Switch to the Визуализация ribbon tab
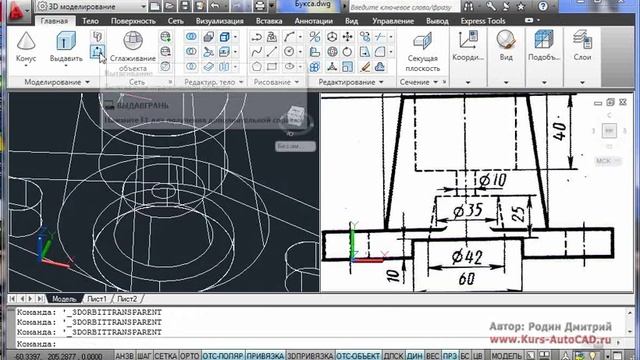Screen dimensions: 640x360 220,21
